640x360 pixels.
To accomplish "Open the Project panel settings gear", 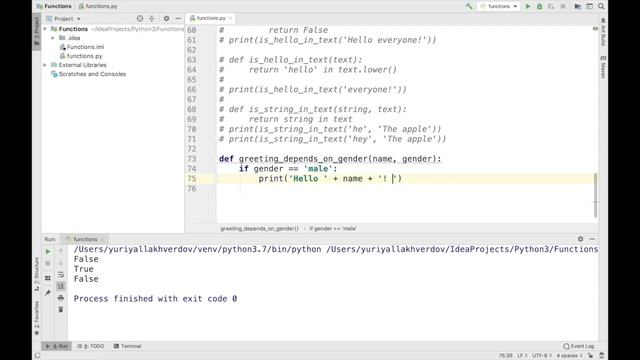I will 166,18.
